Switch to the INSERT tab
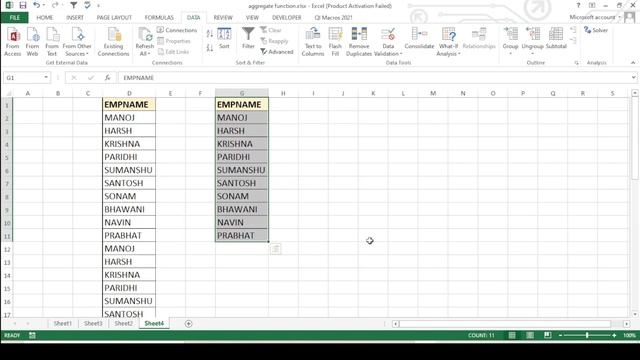Screen dimensions: 640x360 pyautogui.click(x=75, y=18)
